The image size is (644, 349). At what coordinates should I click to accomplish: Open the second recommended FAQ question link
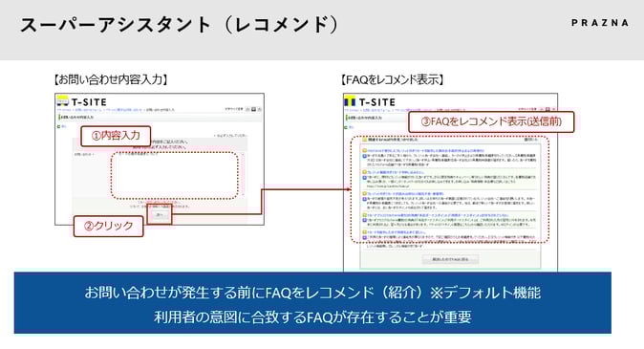click(x=396, y=172)
